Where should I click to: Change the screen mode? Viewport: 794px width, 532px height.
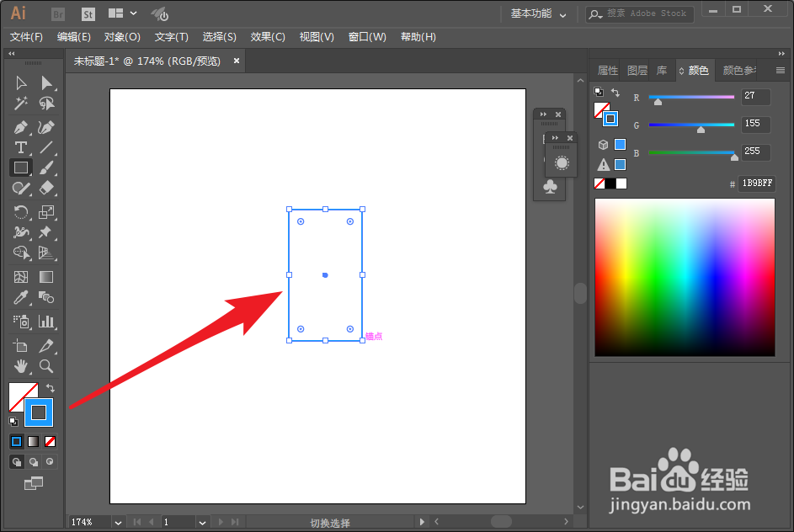34,483
